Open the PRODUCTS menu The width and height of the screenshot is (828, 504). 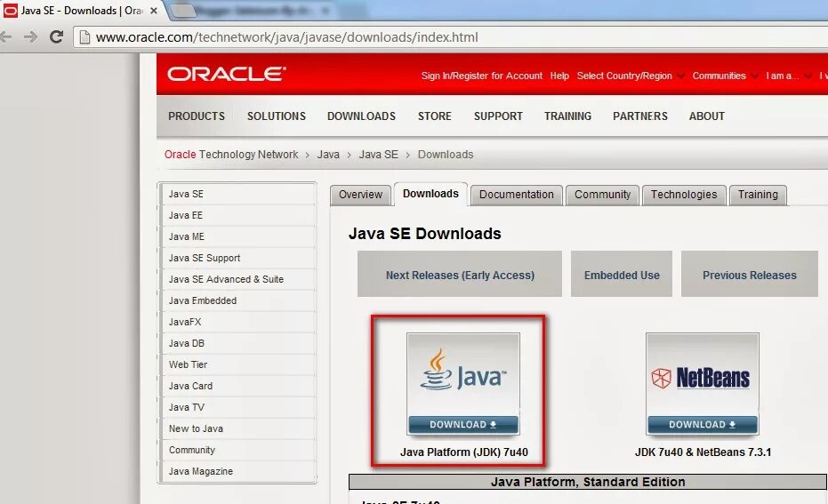click(x=197, y=116)
